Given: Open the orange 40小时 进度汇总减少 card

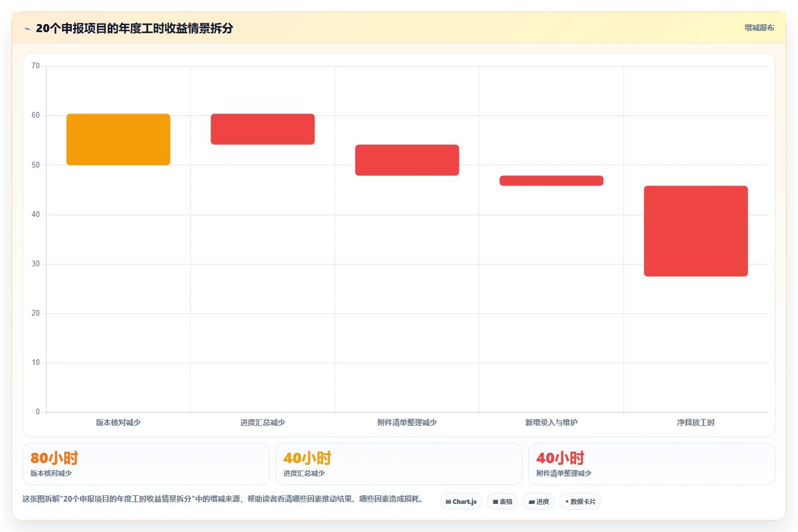Looking at the screenshot, I should coord(399,464).
